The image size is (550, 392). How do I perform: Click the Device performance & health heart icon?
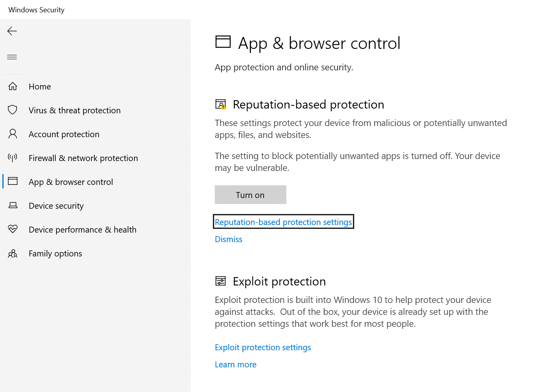12,229
